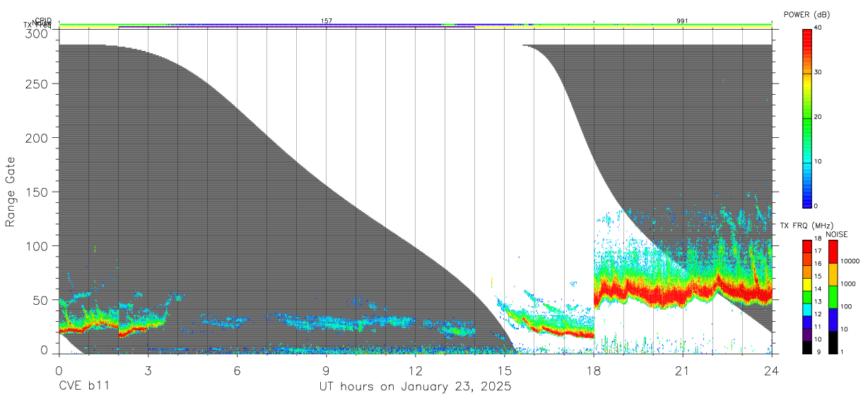Click the 15 tick label on the UT hours axis
Screen dimensions: 868x401
tap(505, 370)
